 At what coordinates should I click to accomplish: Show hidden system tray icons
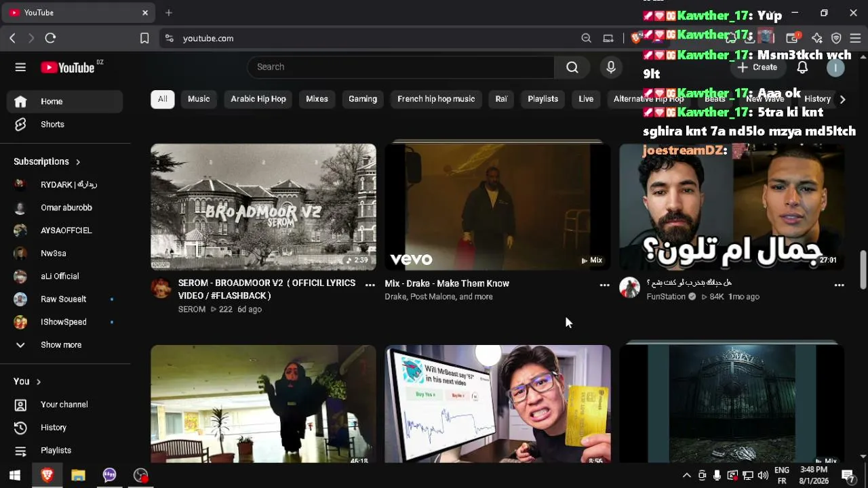click(686, 475)
